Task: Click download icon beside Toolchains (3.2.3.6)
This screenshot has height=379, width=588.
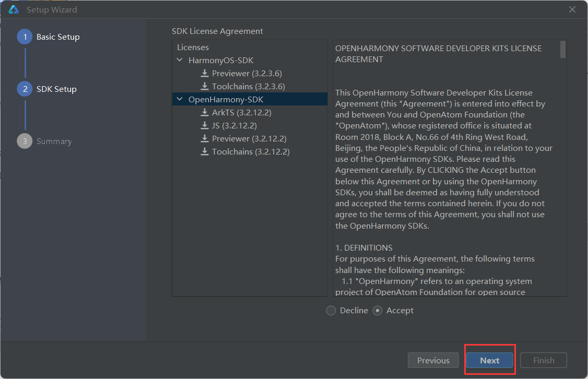Action: 204,86
